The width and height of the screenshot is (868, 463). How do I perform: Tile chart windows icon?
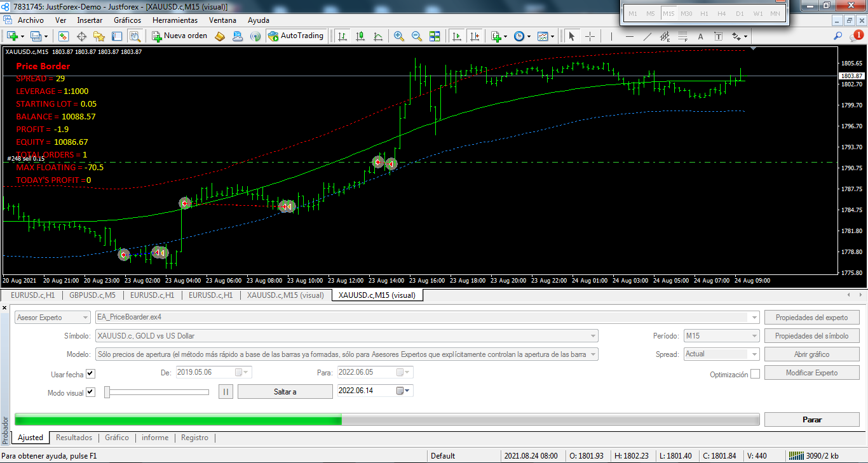pos(435,36)
